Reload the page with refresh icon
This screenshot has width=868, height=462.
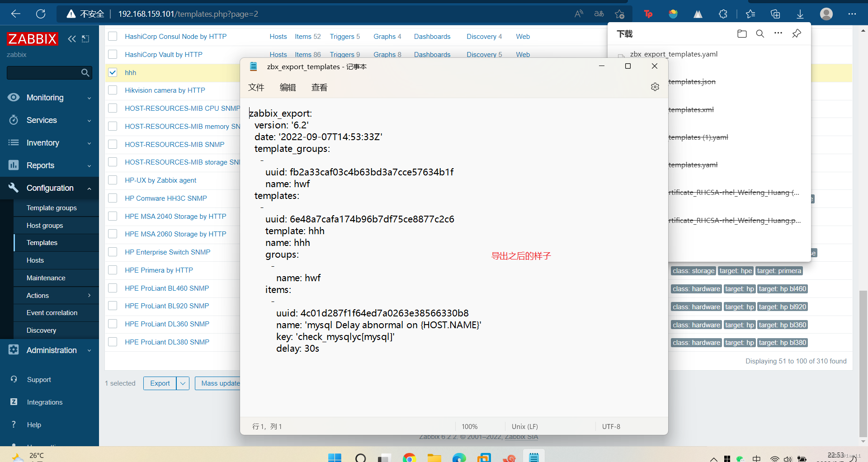tap(41, 14)
